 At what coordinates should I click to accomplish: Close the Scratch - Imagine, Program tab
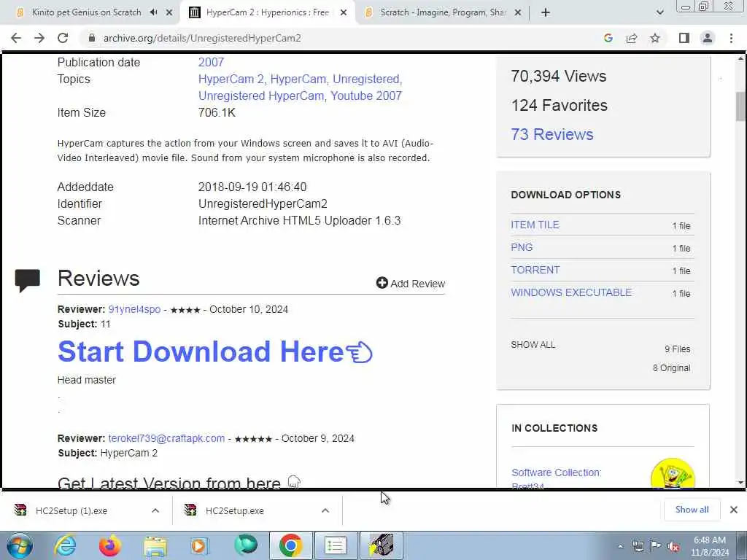pyautogui.click(x=519, y=13)
